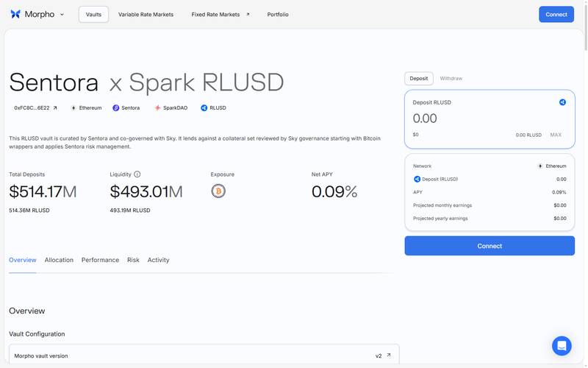The height and width of the screenshot is (368, 588).
Task: Click the large Connect wallet button
Action: (x=490, y=246)
